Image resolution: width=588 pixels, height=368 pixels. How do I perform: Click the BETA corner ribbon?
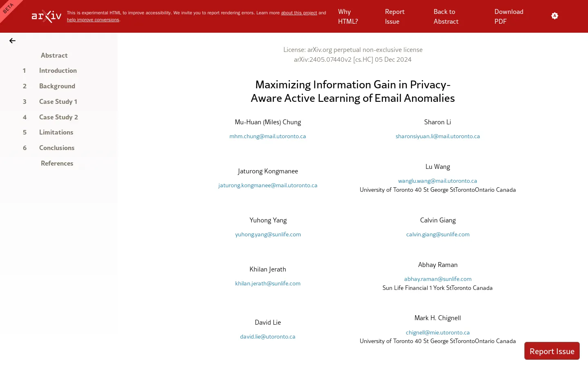pos(8,8)
